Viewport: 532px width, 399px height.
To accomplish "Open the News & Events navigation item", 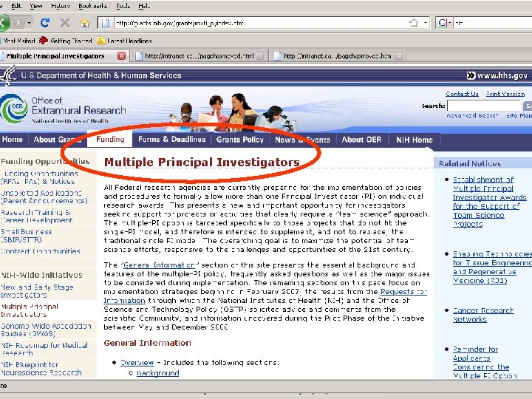I will click(302, 140).
